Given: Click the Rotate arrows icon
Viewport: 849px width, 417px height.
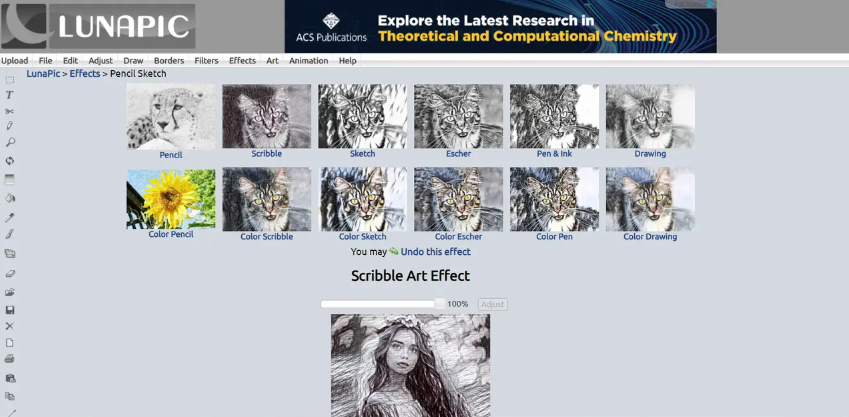Looking at the screenshot, I should pyautogui.click(x=10, y=161).
